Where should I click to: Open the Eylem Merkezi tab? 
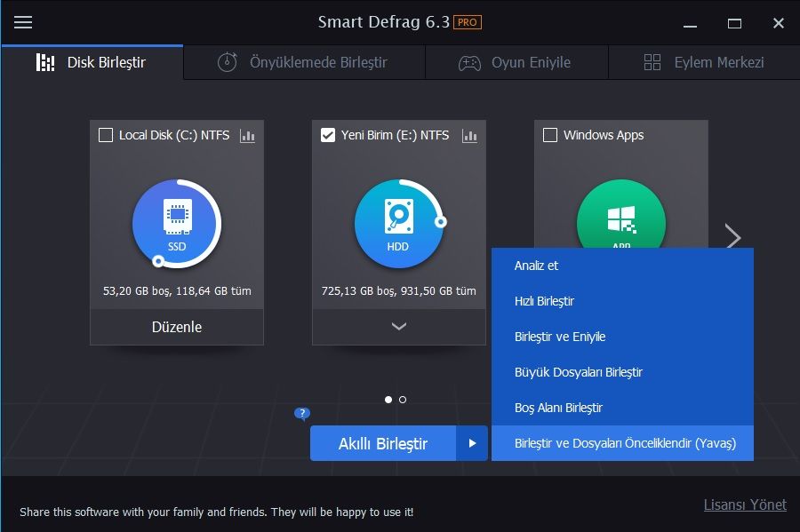[x=704, y=62]
